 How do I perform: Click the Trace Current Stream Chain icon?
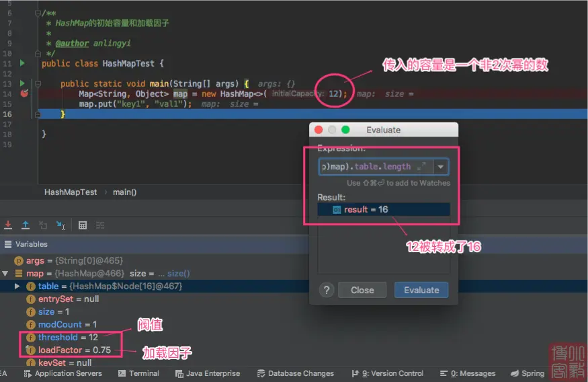pos(99,225)
